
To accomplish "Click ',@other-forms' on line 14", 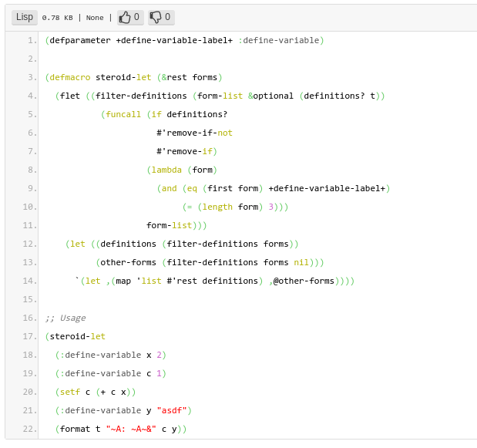I will coord(301,281).
